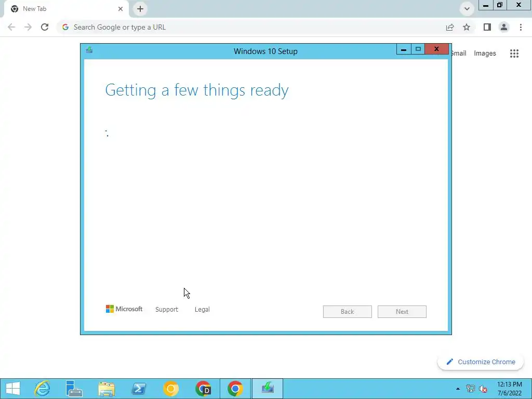Screen dimensions: 532x399
Task: Show hidden tray icons arrow
Action: click(x=458, y=389)
